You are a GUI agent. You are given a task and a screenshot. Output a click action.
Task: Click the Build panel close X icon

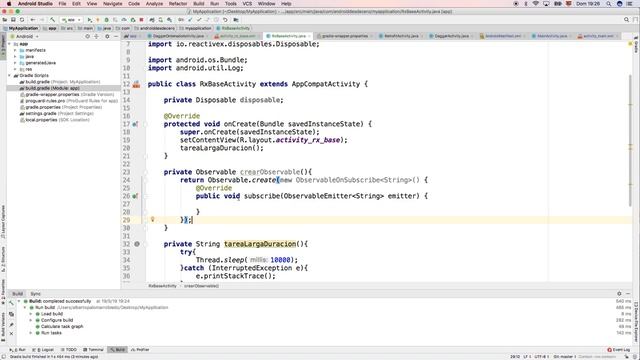11,333
